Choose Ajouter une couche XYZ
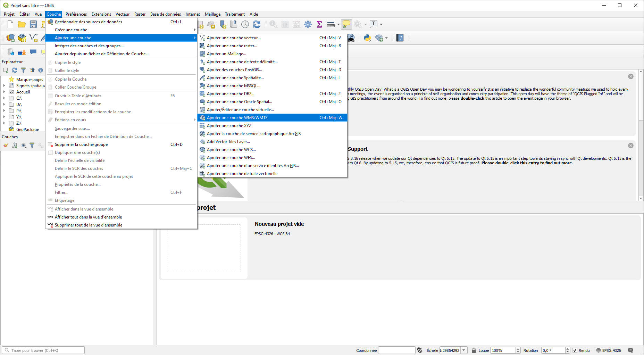 pyautogui.click(x=229, y=126)
